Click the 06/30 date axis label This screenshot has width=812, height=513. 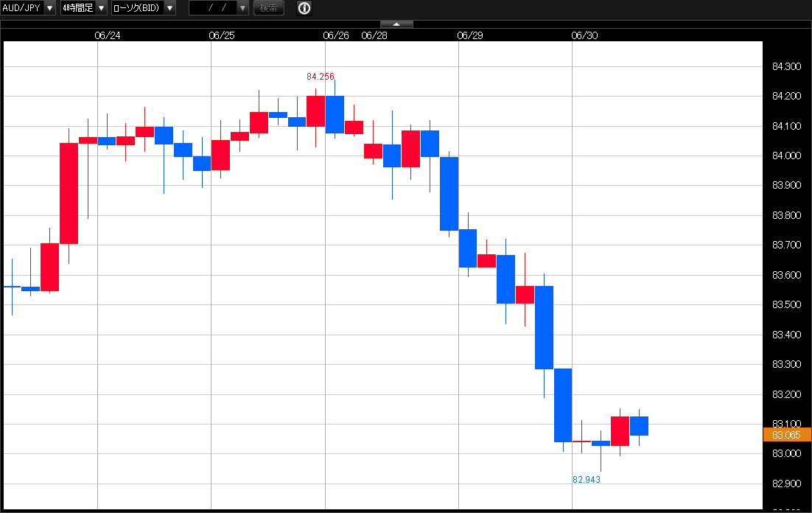click(x=584, y=35)
